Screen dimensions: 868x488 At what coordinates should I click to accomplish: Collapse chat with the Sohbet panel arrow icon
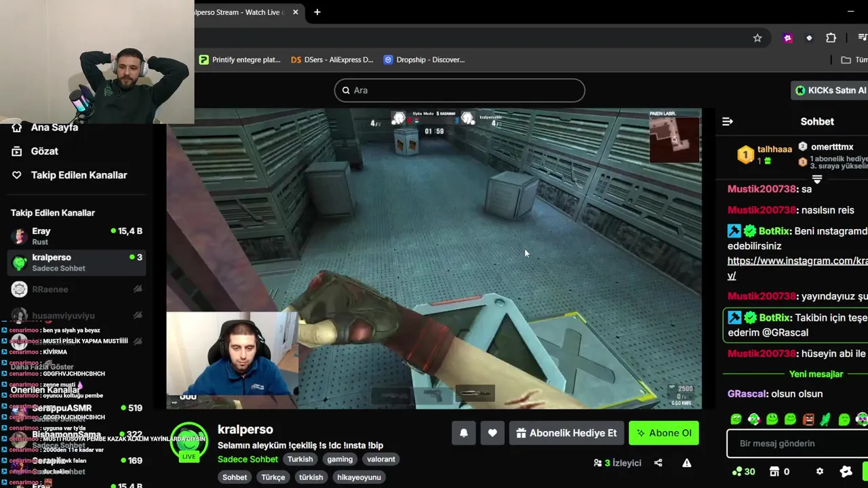tap(728, 121)
